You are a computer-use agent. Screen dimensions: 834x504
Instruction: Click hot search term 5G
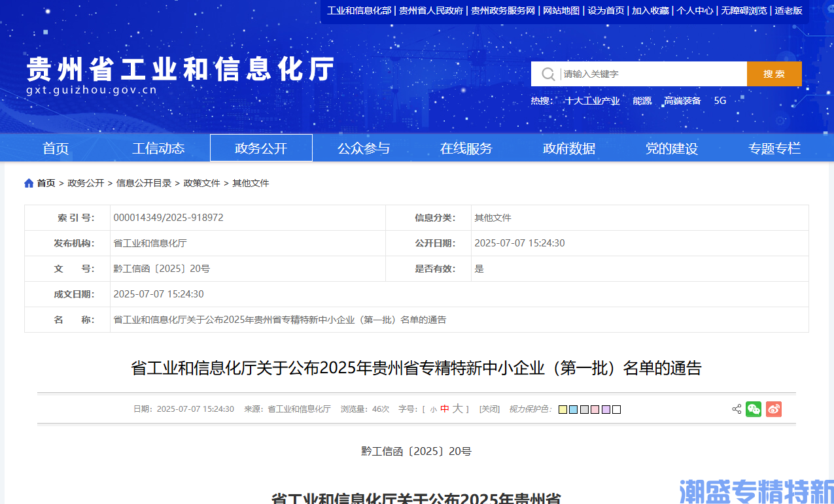[720, 101]
